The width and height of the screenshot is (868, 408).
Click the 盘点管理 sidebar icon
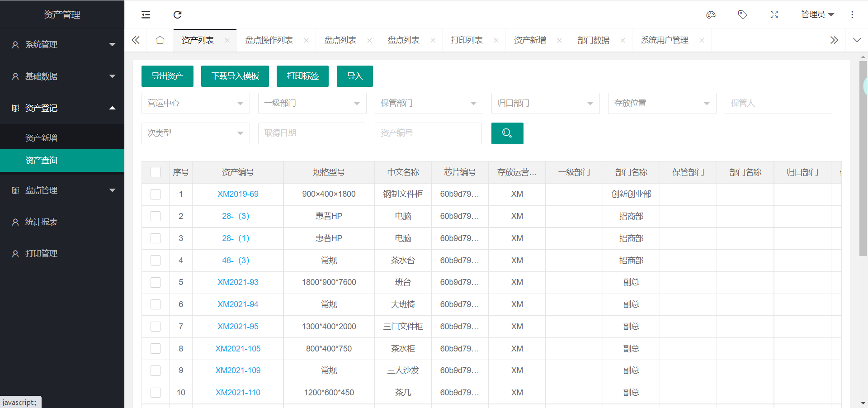click(x=15, y=190)
